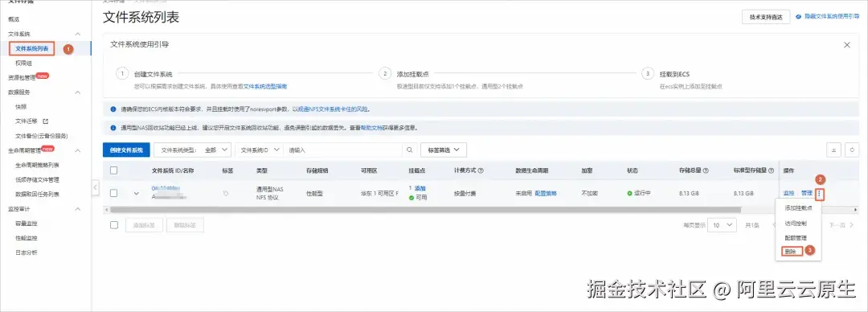Image resolution: width=868 pixels, height=312 pixels.
Task: Click the refresh table icon
Action: pyautogui.click(x=852, y=150)
